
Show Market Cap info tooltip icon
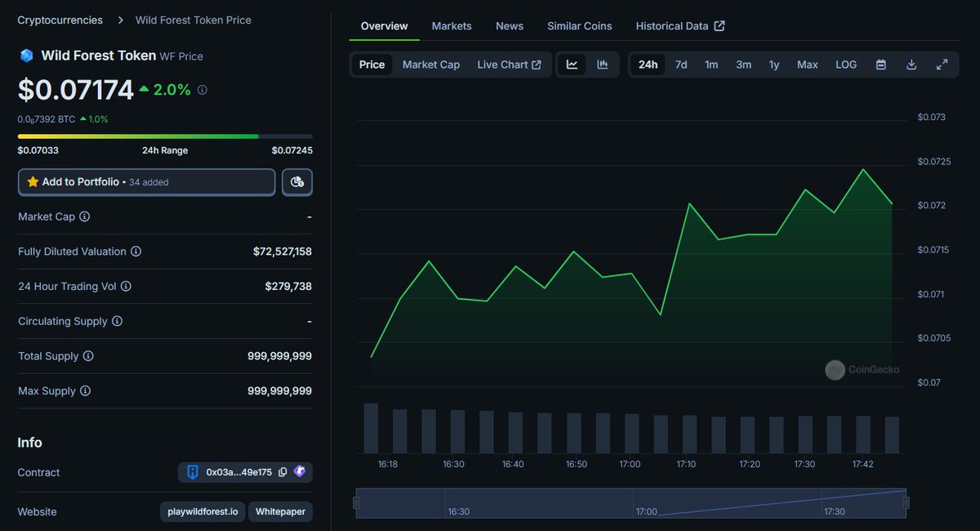[x=85, y=216]
